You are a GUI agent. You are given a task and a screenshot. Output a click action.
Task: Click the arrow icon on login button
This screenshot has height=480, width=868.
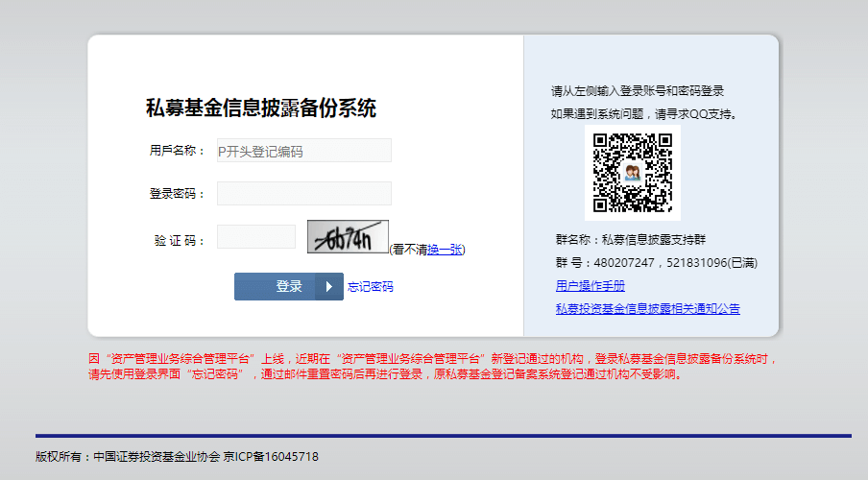[x=328, y=286]
